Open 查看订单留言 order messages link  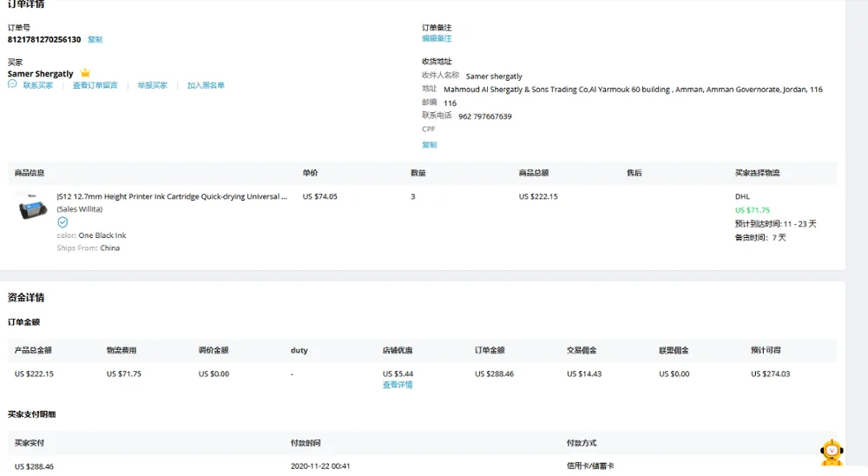95,85
